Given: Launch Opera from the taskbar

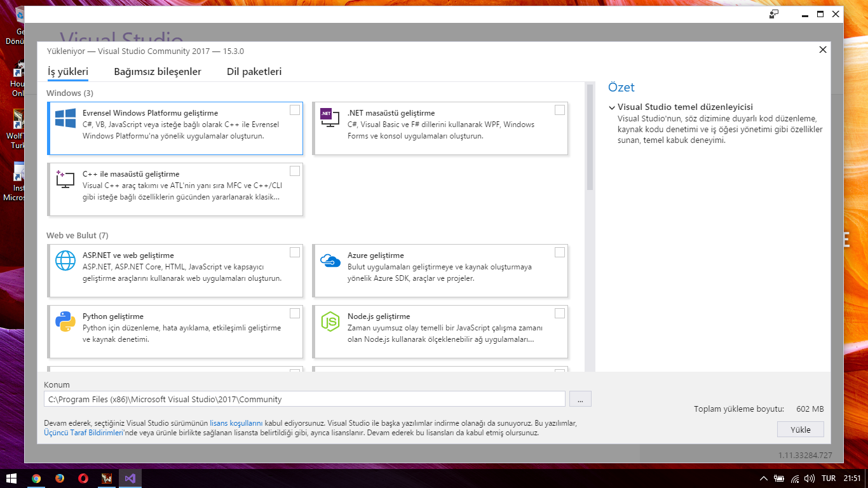Looking at the screenshot, I should pyautogui.click(x=83, y=478).
